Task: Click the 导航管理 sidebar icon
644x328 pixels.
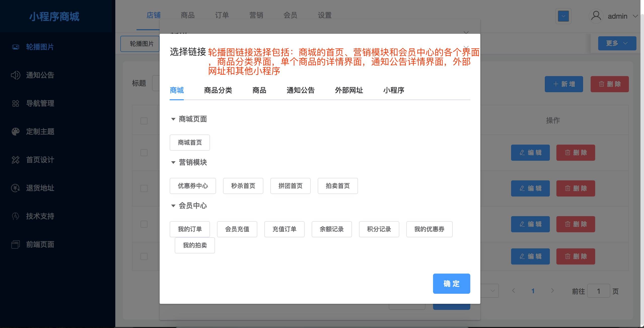Action: tap(15, 103)
